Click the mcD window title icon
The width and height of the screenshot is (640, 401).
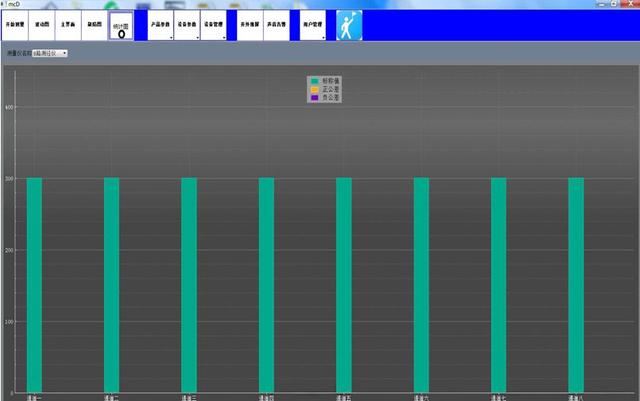click(4, 4)
